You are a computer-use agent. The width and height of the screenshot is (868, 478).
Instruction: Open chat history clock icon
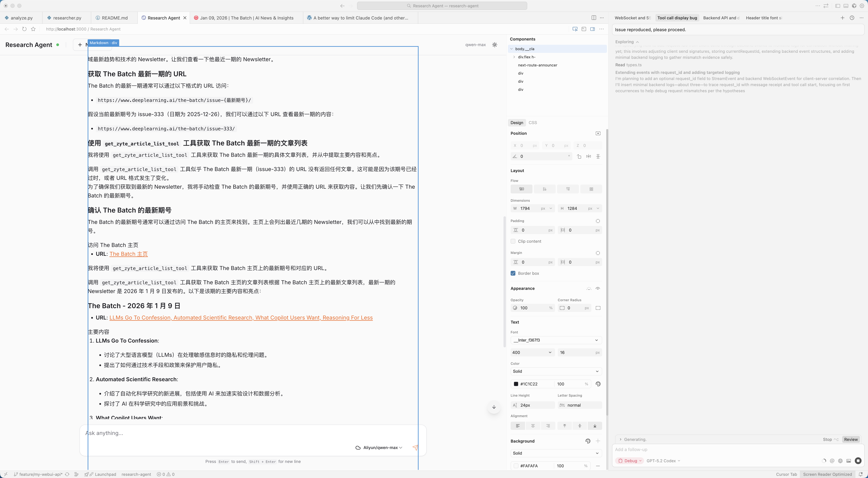click(x=852, y=18)
